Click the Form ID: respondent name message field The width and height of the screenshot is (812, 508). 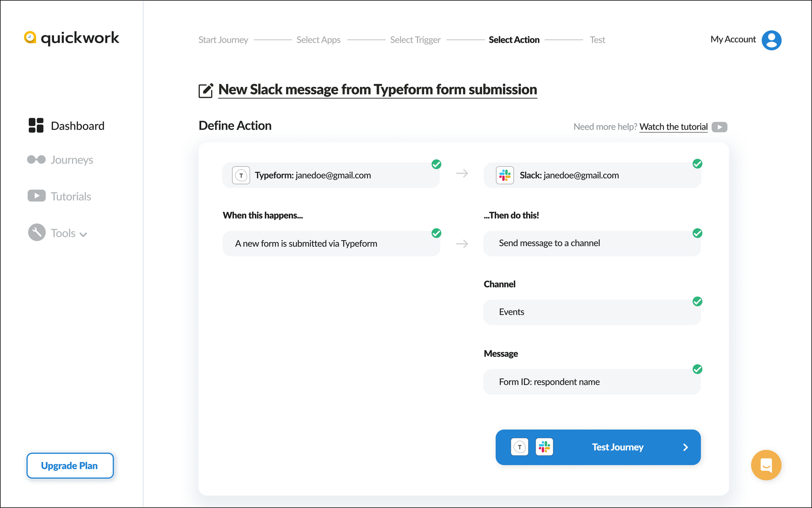(592, 382)
